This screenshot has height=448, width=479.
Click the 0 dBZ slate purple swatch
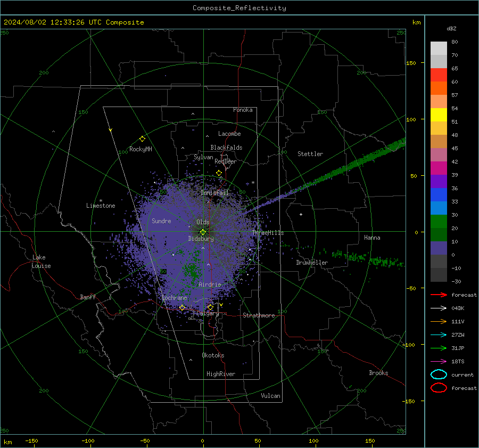[439, 248]
